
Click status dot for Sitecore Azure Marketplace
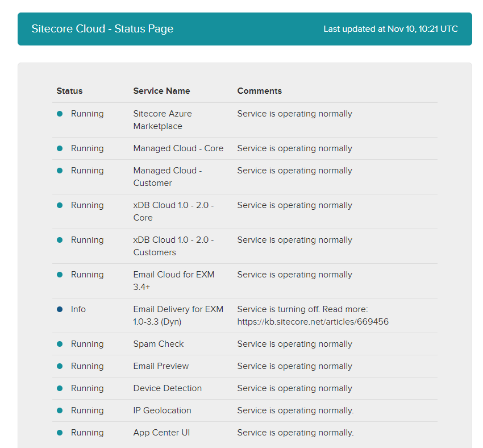[60, 114]
